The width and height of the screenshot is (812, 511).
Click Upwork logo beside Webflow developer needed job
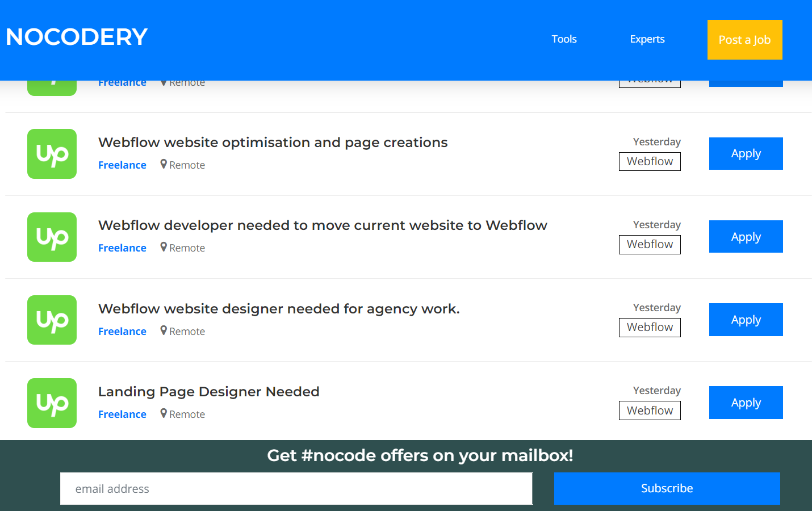pyautogui.click(x=52, y=237)
